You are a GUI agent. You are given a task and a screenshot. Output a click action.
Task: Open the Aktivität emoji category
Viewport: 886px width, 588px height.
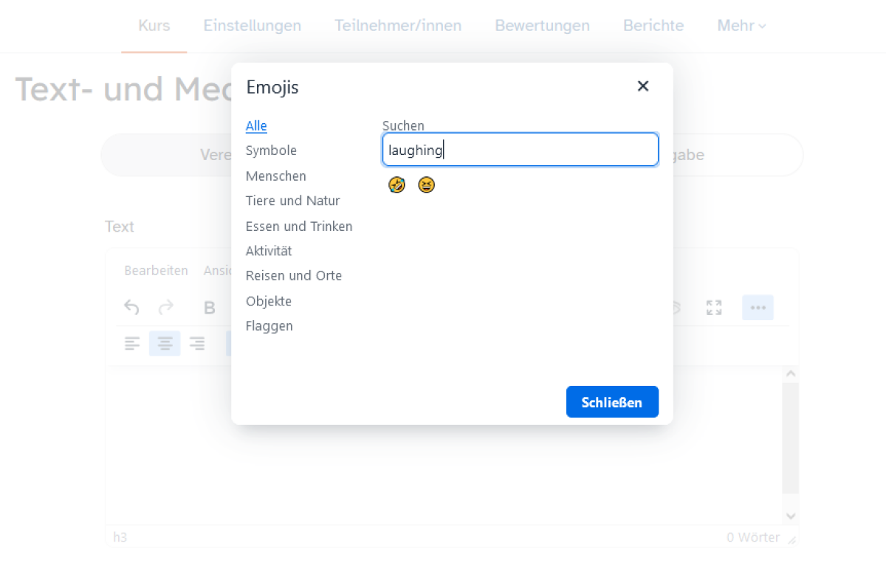click(x=269, y=251)
